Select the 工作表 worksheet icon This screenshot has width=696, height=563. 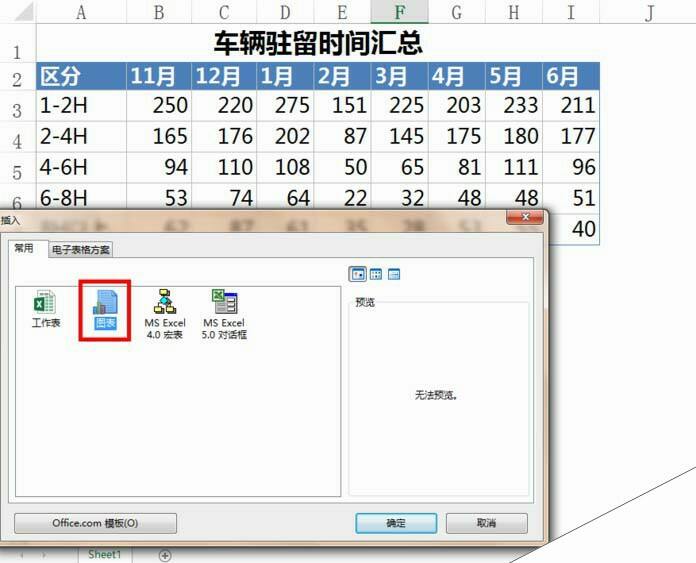coord(45,309)
